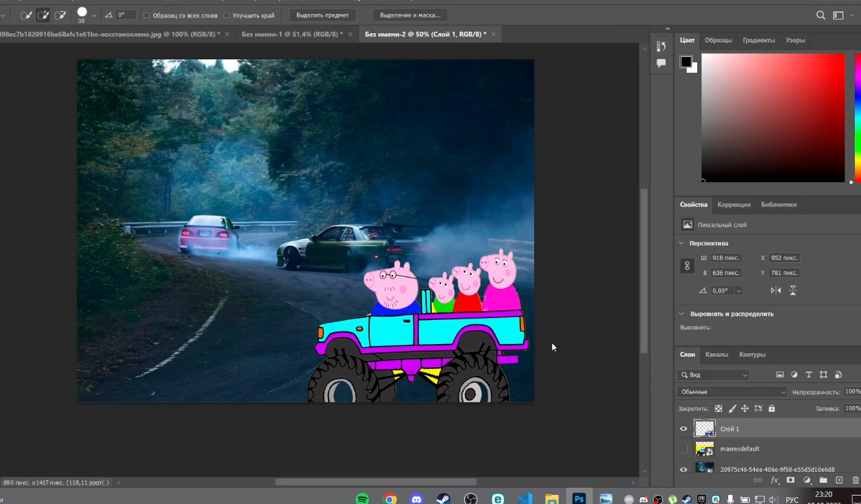
Task: Open the 'Узоры' panel tab
Action: tap(795, 40)
